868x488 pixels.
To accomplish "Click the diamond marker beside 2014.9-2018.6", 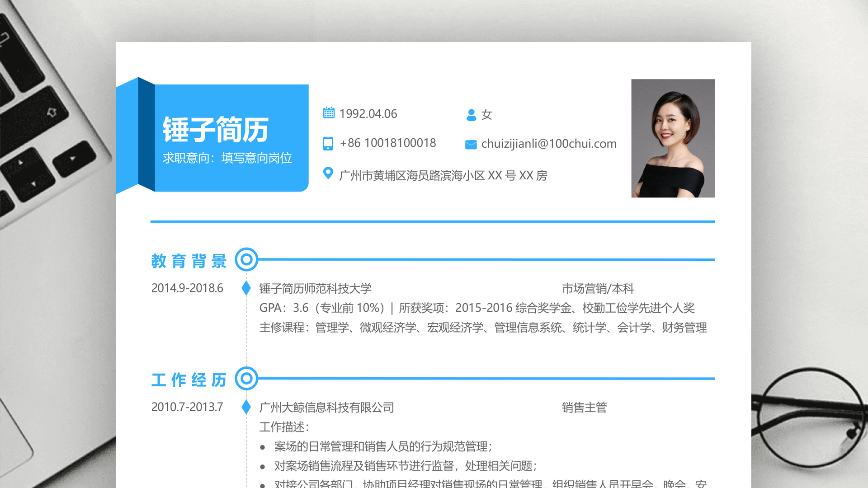I will 246,288.
